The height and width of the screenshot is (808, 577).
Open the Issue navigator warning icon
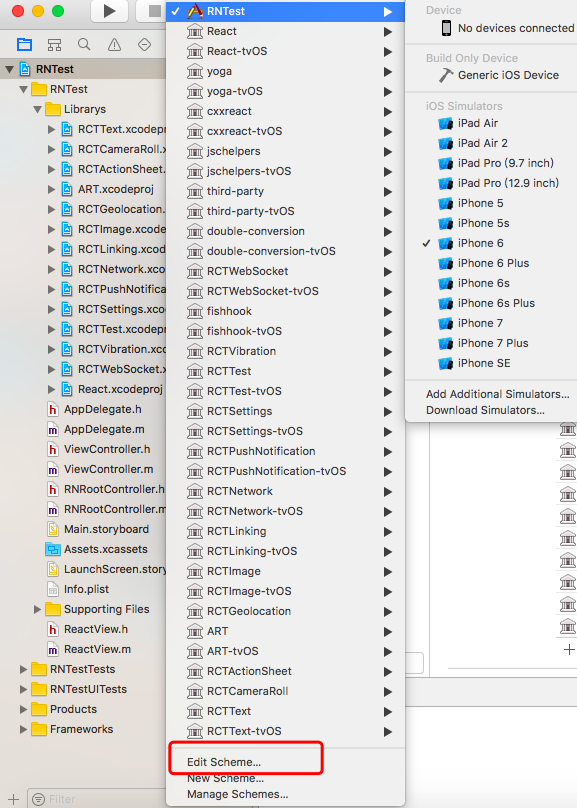click(114, 45)
